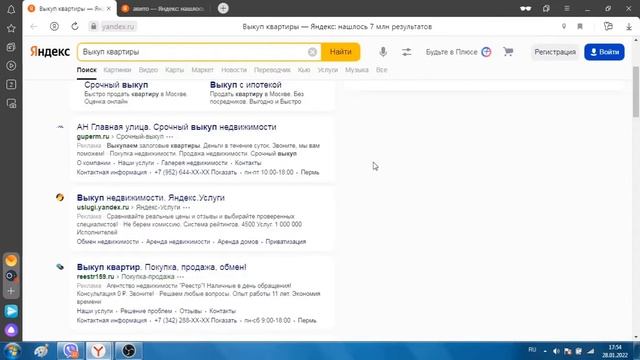
Task: Open Выкуп с ипотекой ad link
Action: coord(246,85)
